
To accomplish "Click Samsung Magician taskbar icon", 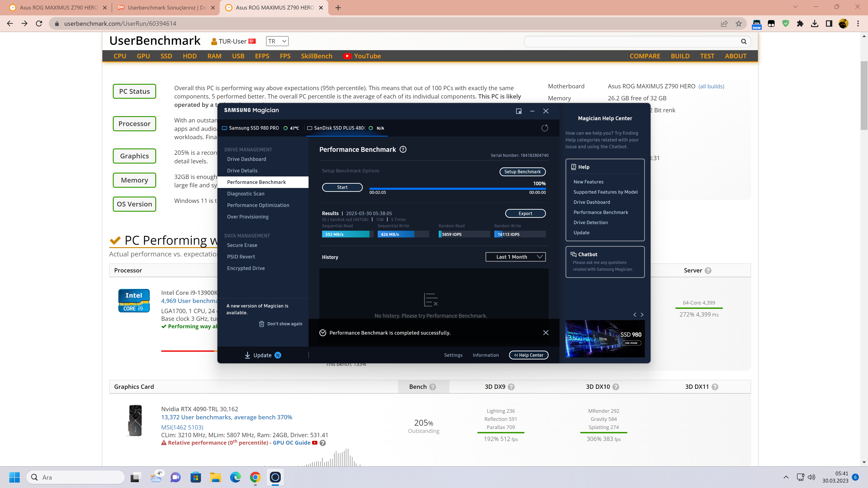I will click(275, 477).
